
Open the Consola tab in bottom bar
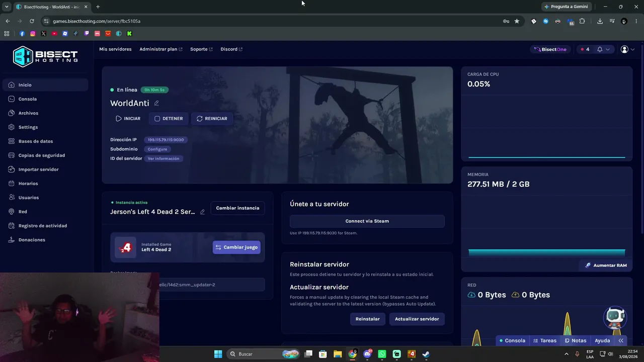pyautogui.click(x=512, y=341)
